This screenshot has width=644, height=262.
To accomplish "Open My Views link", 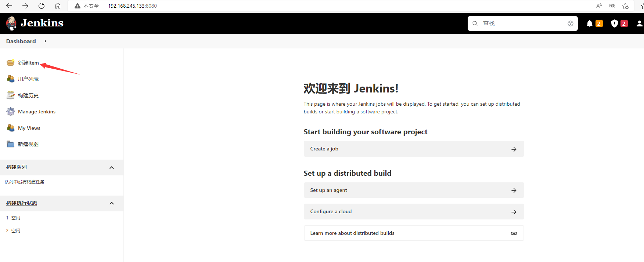I will 29,128.
